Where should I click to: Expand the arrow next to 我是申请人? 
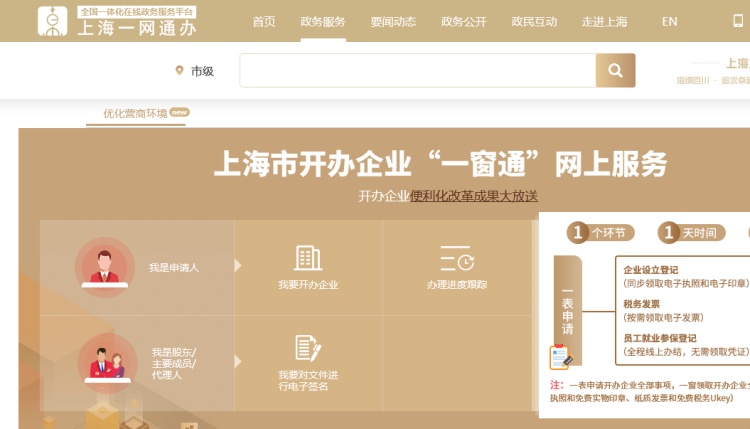tap(238, 265)
